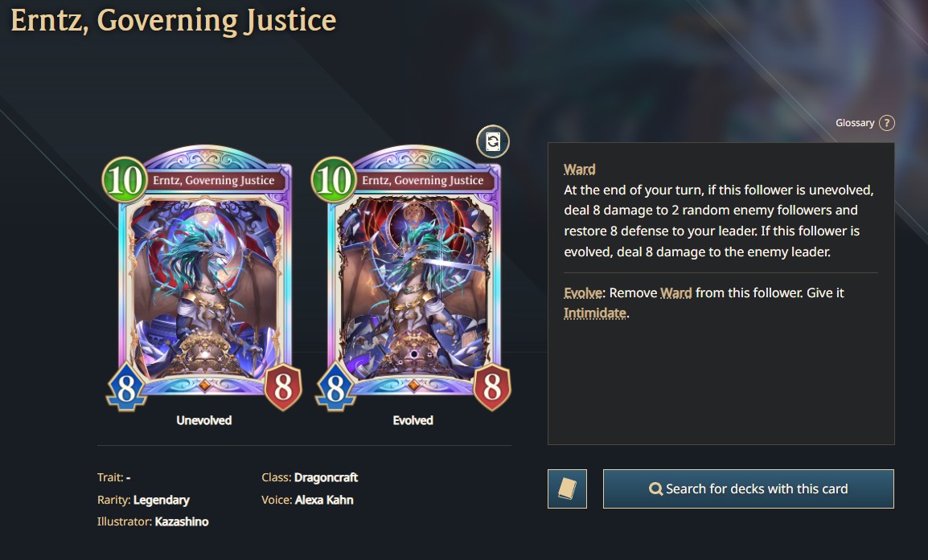Click the Evolve keyword in the description

[x=583, y=292]
